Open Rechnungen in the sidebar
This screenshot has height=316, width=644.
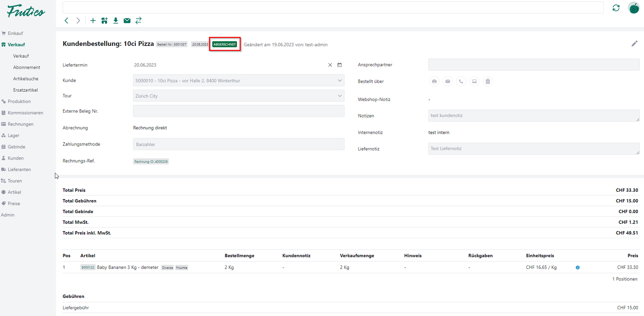pyautogui.click(x=21, y=124)
